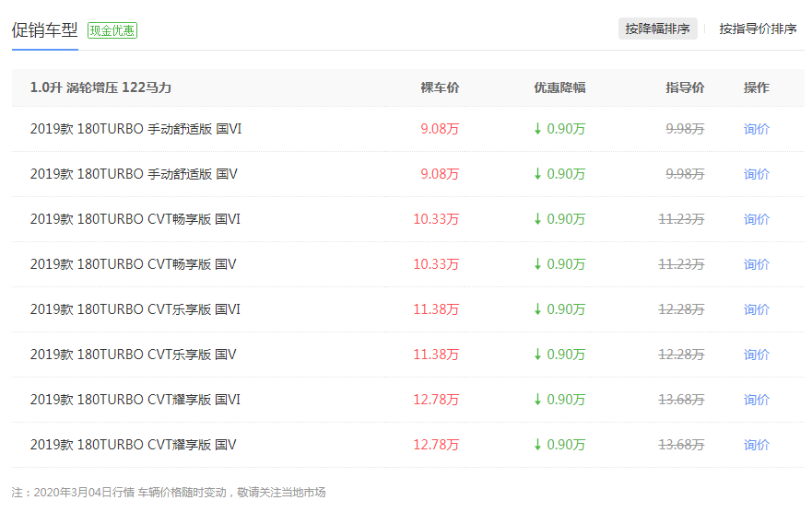The height and width of the screenshot is (512, 812).
Task: Open 2019款 180TURBO CVT乐享版 国VI
Action: coord(135,309)
